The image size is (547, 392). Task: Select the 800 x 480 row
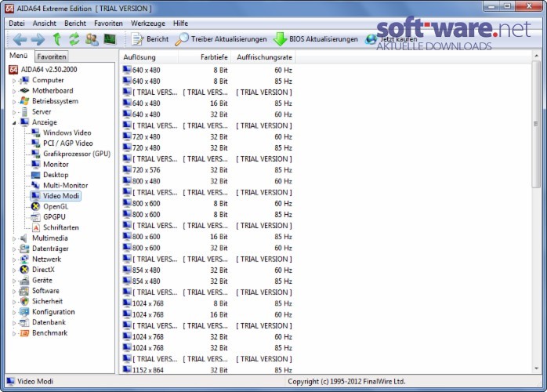click(208, 181)
